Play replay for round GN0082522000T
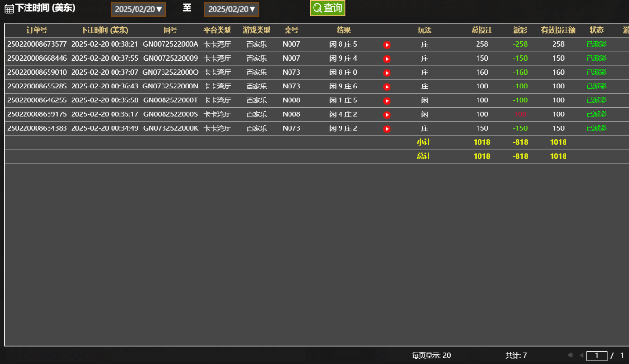Viewport: 629px width, 364px height. pyautogui.click(x=387, y=101)
